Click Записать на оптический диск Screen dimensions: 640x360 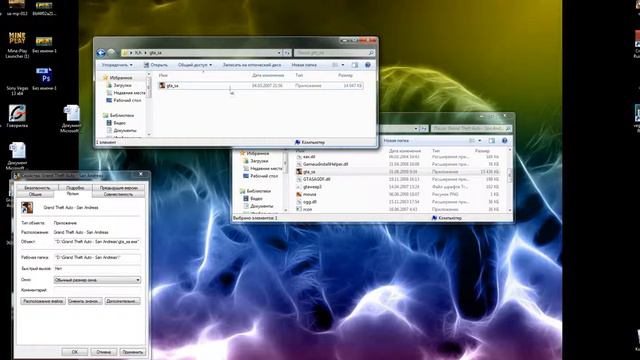tap(251, 65)
